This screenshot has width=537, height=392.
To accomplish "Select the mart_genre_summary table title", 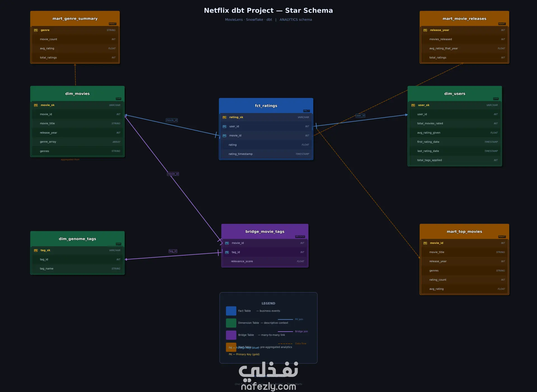I will 75,19.
